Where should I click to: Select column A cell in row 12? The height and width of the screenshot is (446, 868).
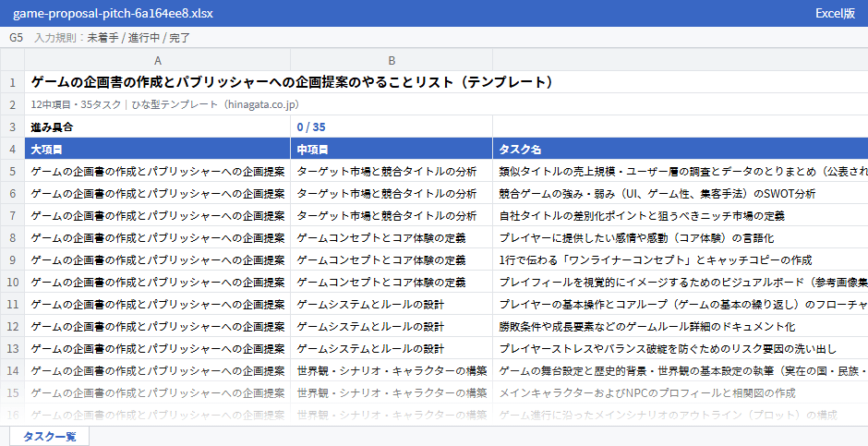pos(158,326)
